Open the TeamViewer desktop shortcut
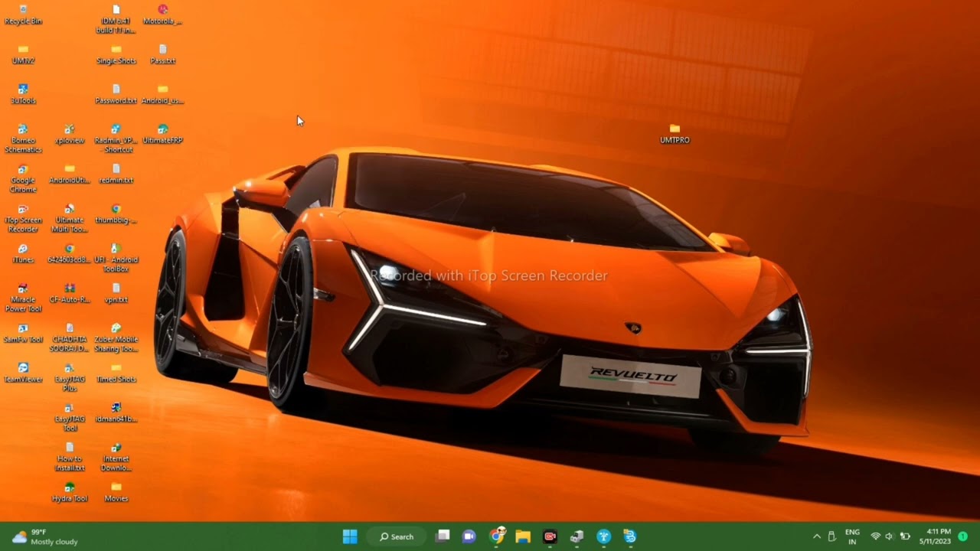The height and width of the screenshot is (551, 980). [23, 373]
